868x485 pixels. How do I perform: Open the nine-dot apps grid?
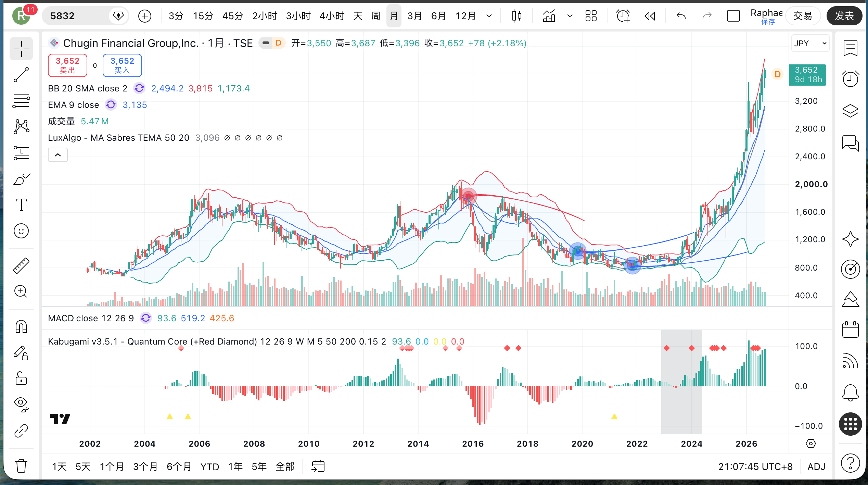[x=850, y=424]
